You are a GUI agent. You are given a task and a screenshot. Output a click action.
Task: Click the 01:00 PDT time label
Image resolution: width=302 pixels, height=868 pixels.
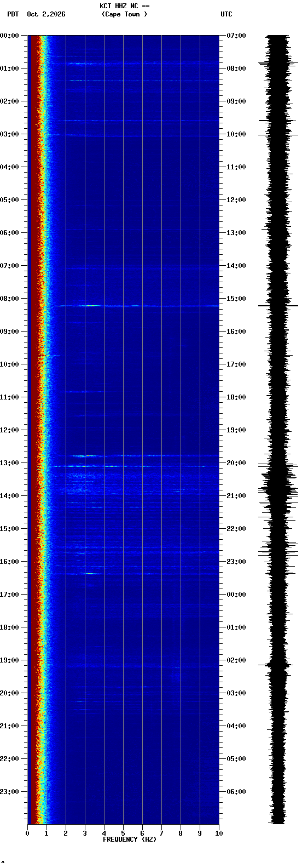(10, 68)
